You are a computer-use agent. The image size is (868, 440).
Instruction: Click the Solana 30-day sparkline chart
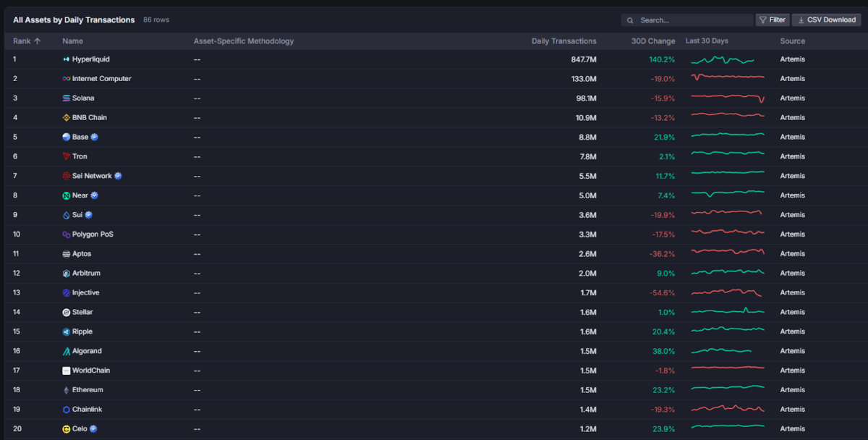point(728,98)
